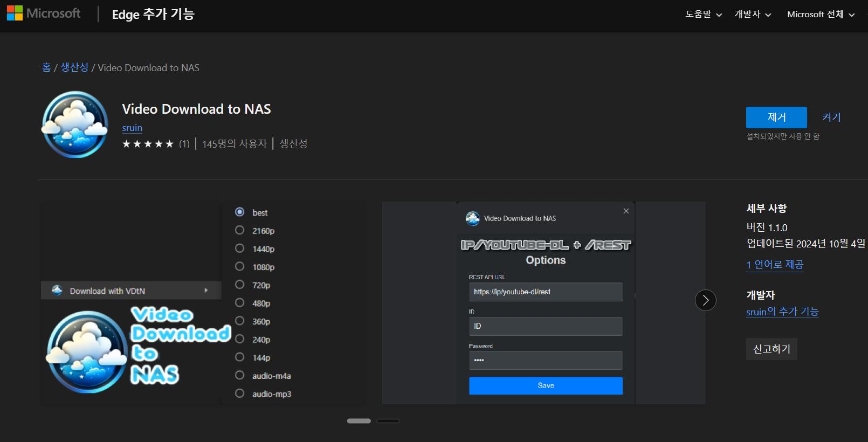Select the best quality radio option
The image size is (868, 442).
click(240, 212)
